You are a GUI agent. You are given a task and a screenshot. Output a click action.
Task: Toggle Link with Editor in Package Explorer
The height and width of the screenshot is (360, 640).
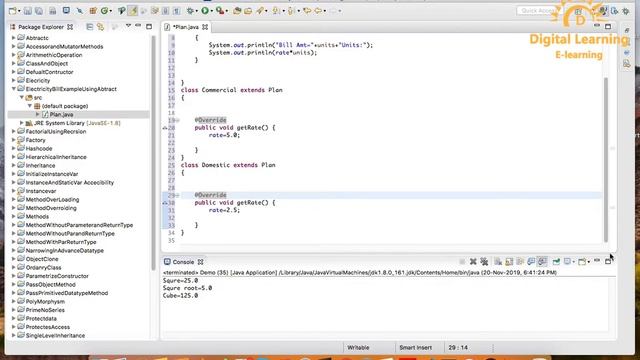[x=100, y=27]
